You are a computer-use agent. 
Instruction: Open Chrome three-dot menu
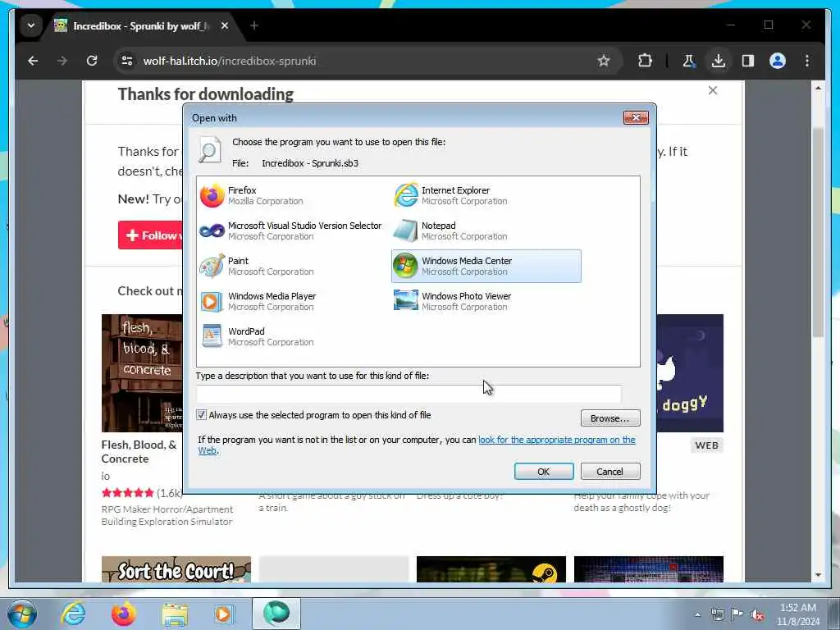tap(807, 61)
